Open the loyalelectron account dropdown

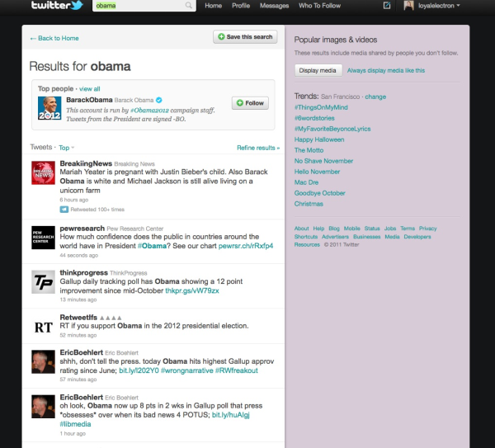[x=439, y=6]
